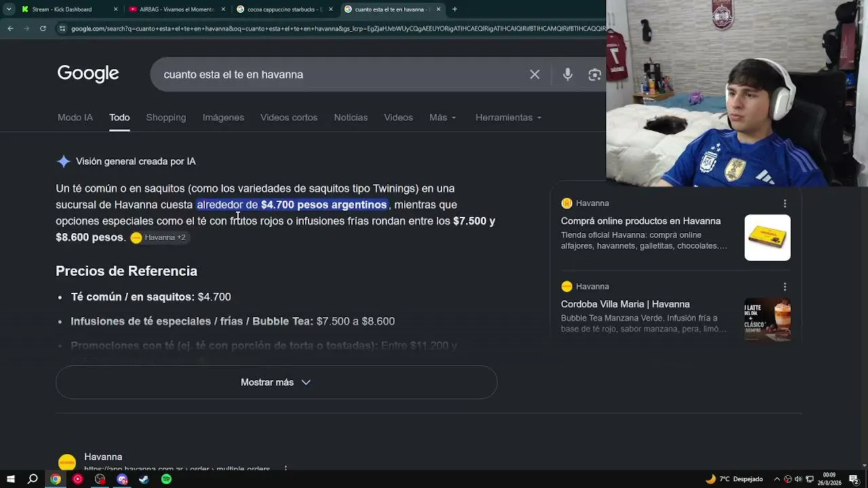Close the cocoa cappuccino starbucks tab
The image size is (868, 488).
click(x=331, y=9)
